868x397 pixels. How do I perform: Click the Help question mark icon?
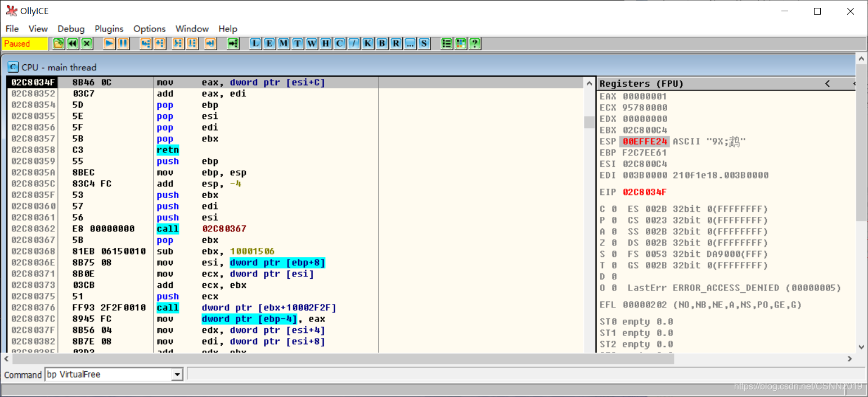(x=475, y=43)
